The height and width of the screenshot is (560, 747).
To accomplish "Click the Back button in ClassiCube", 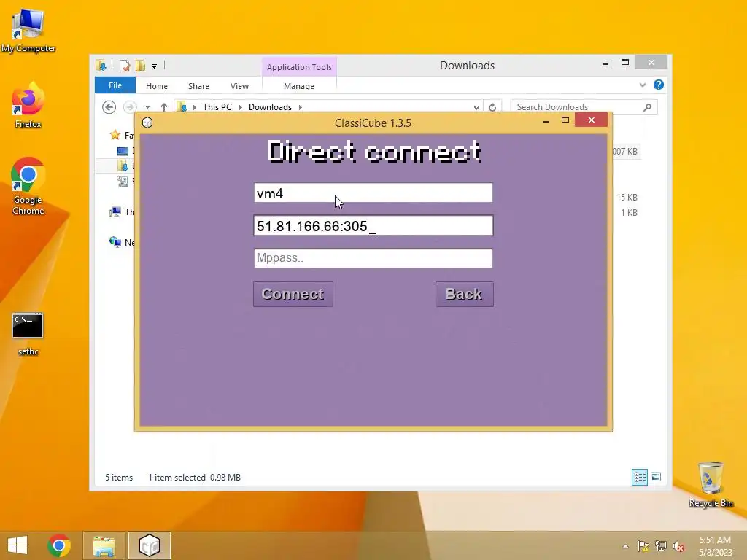I will point(465,295).
